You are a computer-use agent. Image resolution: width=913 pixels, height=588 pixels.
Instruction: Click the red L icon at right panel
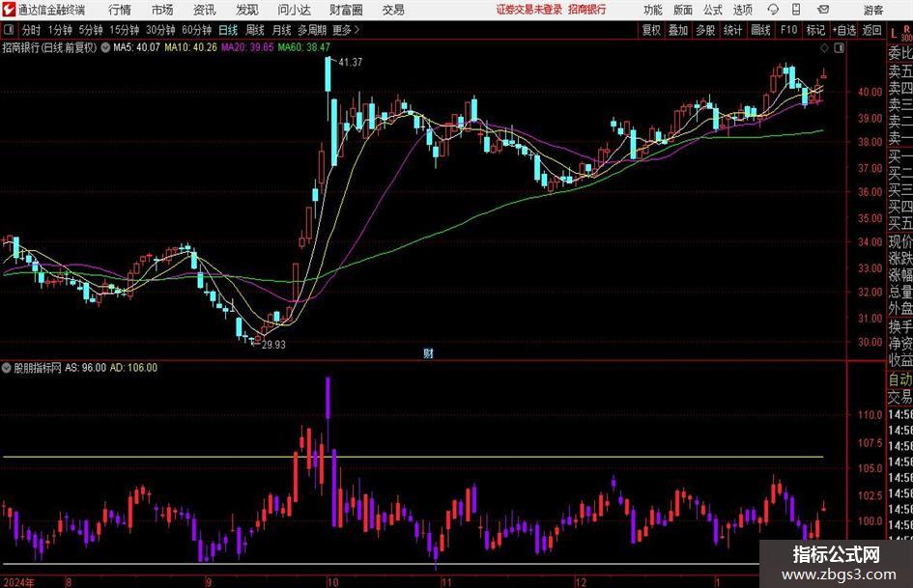895,34
